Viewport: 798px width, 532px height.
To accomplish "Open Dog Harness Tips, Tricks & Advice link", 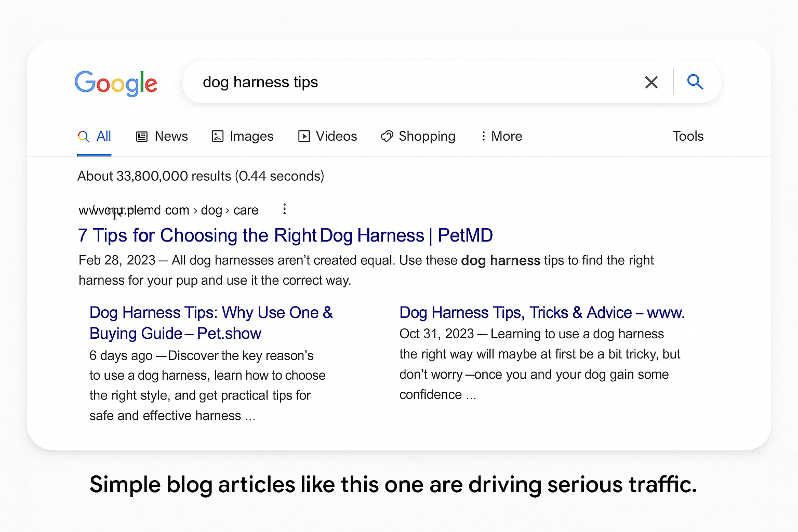I will point(542,313).
